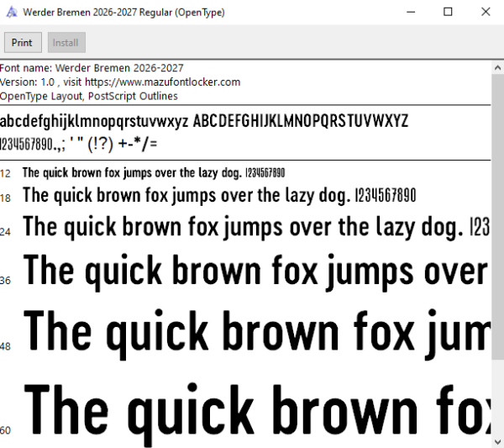Image resolution: width=504 pixels, height=448 pixels.
Task: Click the scrollbar up arrow
Action: (497, 68)
